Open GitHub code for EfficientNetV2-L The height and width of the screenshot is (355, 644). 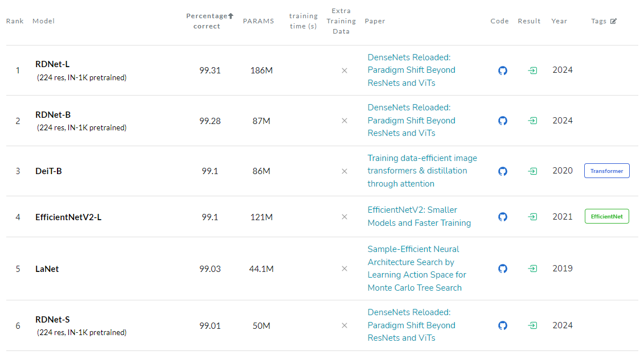pos(502,217)
